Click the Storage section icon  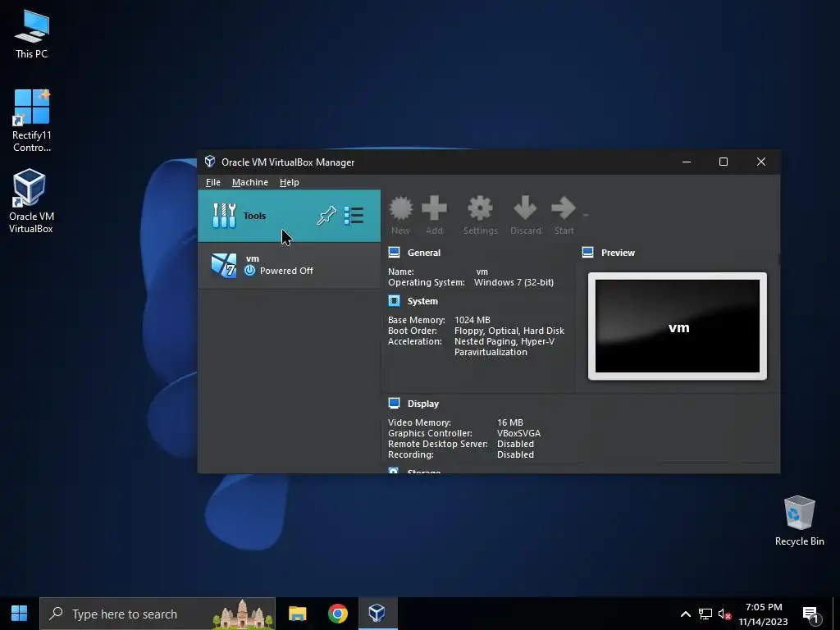coord(394,470)
